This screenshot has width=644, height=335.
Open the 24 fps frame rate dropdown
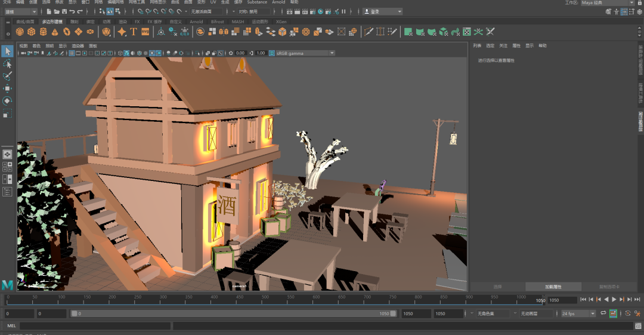point(578,314)
